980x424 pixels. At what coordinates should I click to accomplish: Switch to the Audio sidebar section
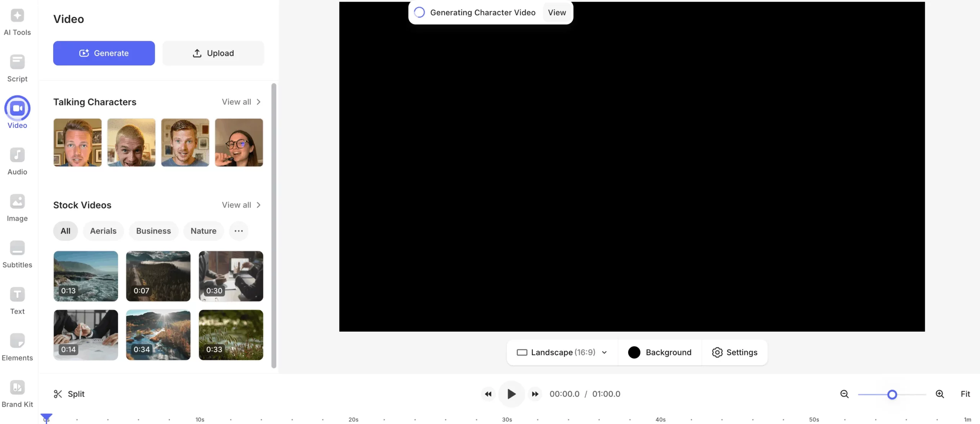pos(17,162)
